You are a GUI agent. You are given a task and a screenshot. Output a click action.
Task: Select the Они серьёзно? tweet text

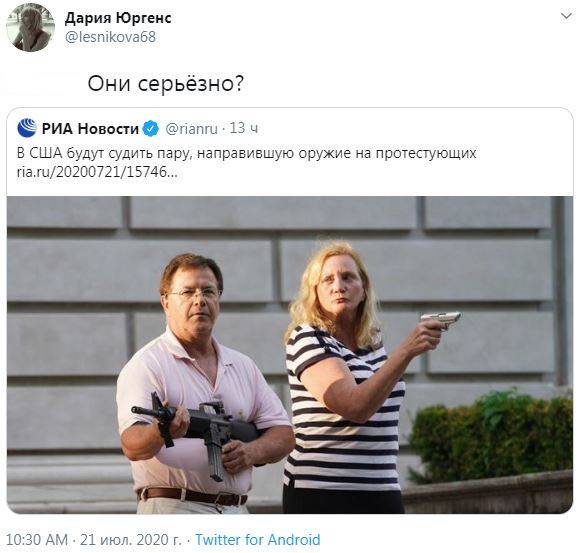[x=166, y=84]
